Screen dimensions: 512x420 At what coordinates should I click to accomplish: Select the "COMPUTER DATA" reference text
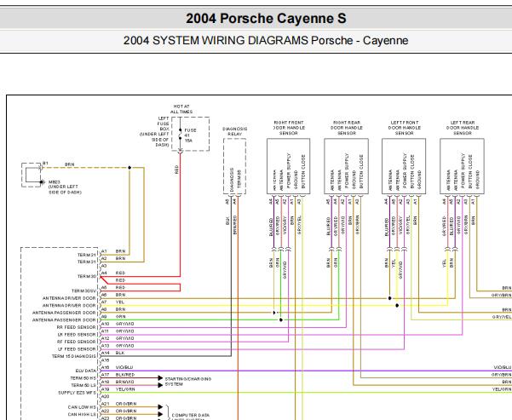click(191, 415)
